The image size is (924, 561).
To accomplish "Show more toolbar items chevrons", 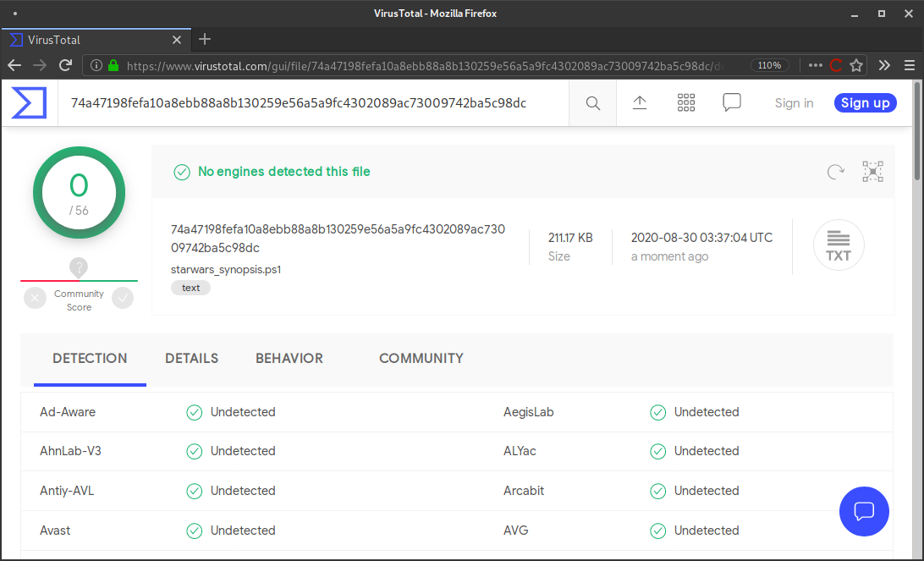I will coord(884,65).
